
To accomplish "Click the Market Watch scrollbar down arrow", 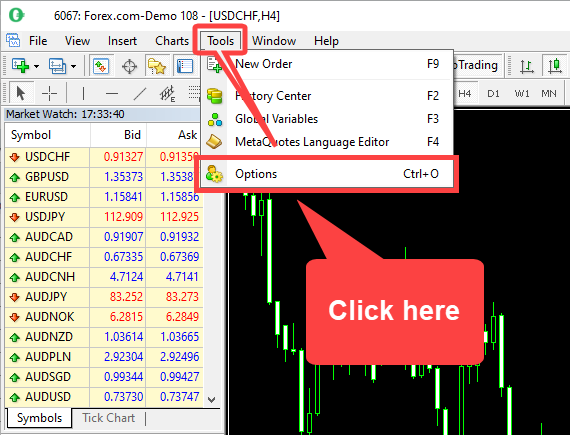I will pos(212,399).
